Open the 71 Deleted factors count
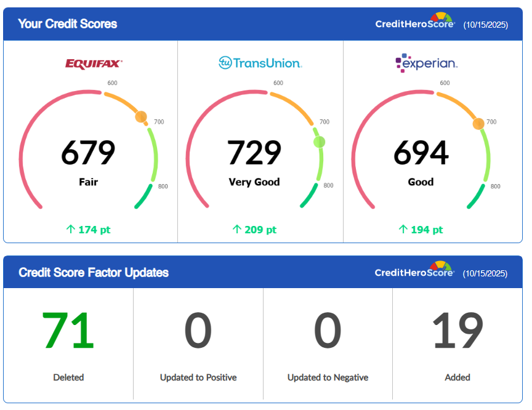Image resolution: width=532 pixels, height=410 pixels. tap(68, 331)
